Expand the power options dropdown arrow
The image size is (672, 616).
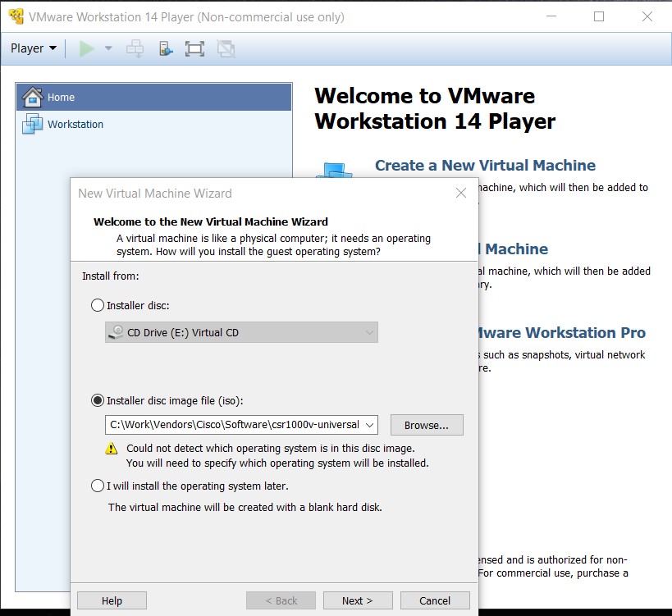[108, 48]
